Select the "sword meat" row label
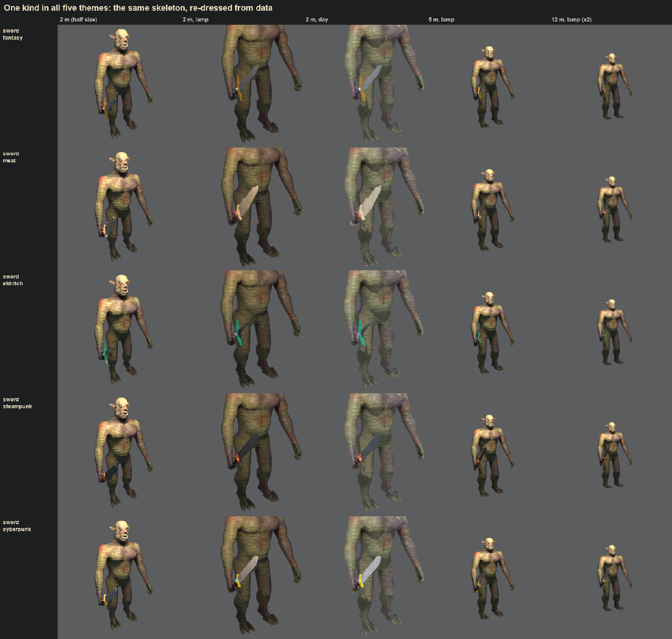The image size is (672, 639). click(11, 157)
